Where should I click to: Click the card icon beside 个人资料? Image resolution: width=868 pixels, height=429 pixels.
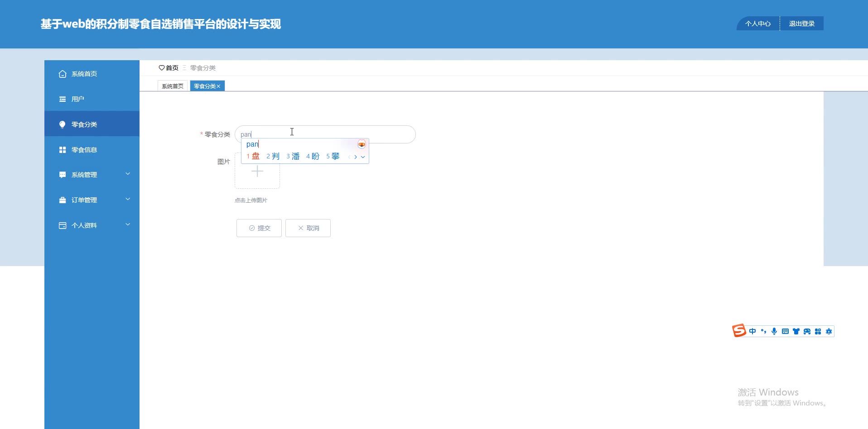coord(63,225)
